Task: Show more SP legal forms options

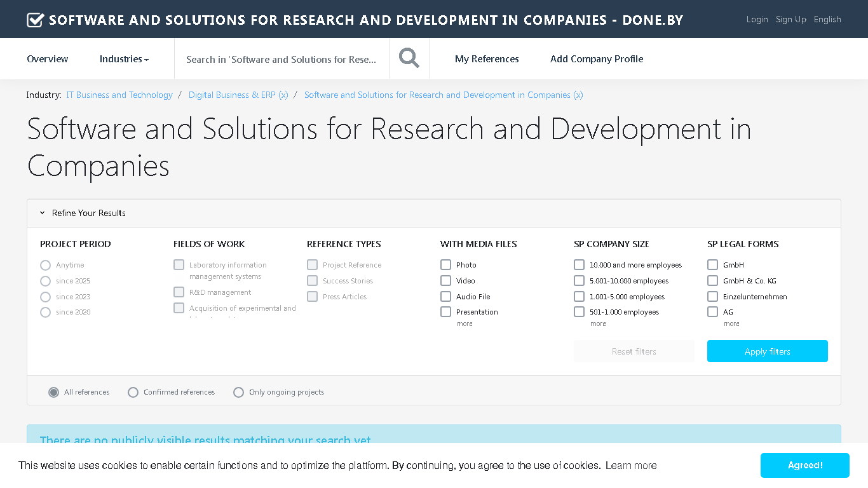Action: (x=731, y=324)
